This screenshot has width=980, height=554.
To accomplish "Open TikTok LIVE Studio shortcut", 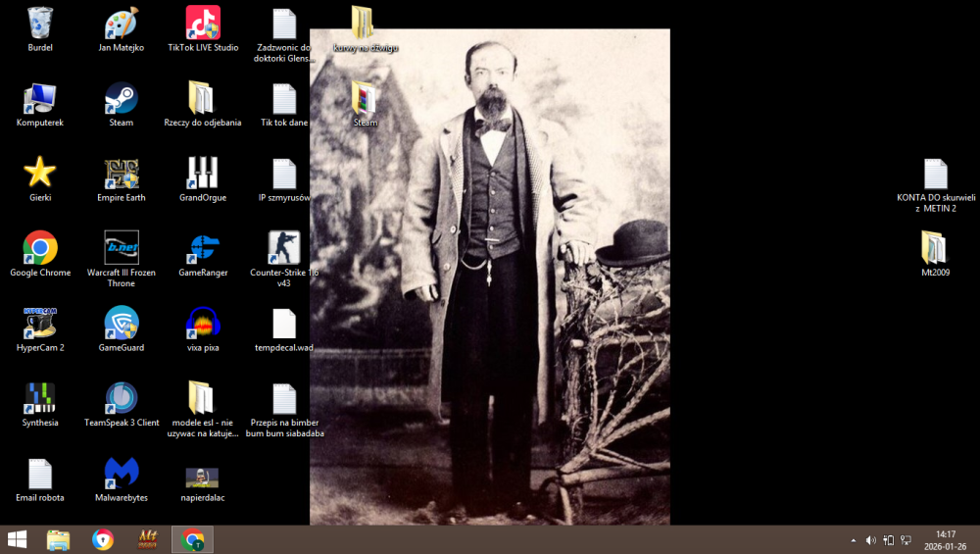I will (x=203, y=24).
